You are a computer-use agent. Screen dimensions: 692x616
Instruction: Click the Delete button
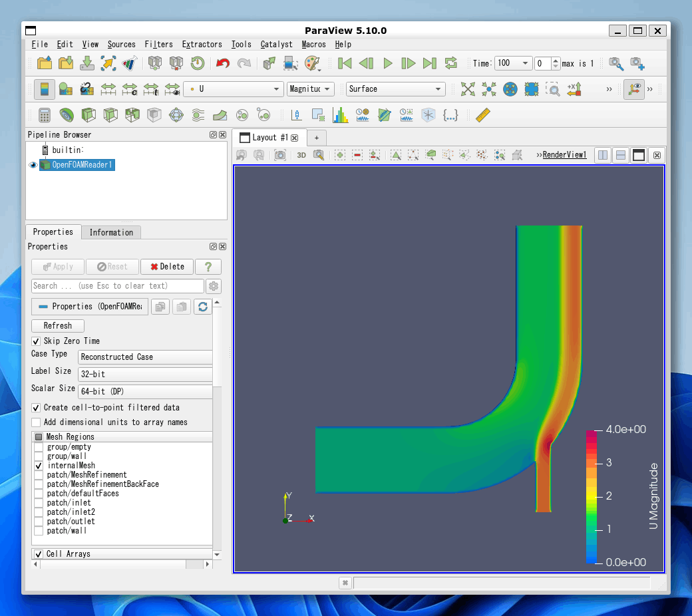click(167, 267)
